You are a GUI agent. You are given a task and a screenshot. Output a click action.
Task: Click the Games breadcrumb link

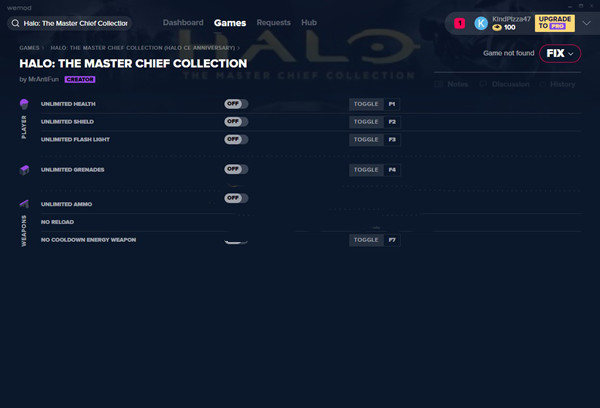29,47
